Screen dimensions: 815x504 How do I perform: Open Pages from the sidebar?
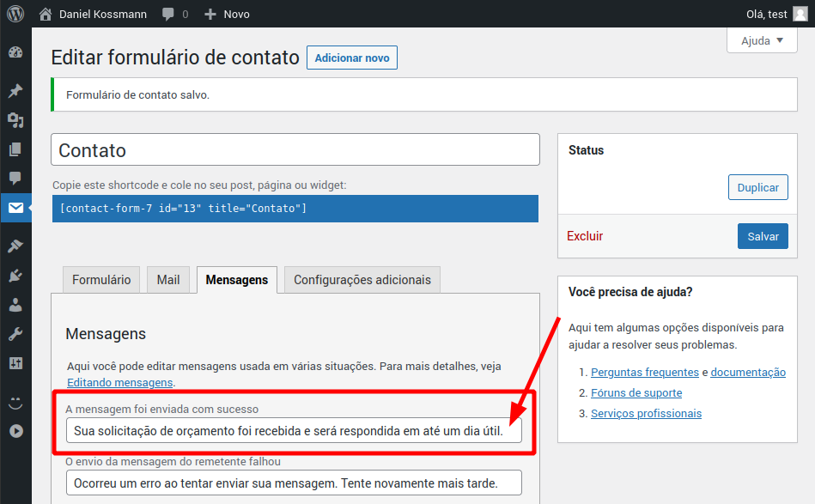15,149
